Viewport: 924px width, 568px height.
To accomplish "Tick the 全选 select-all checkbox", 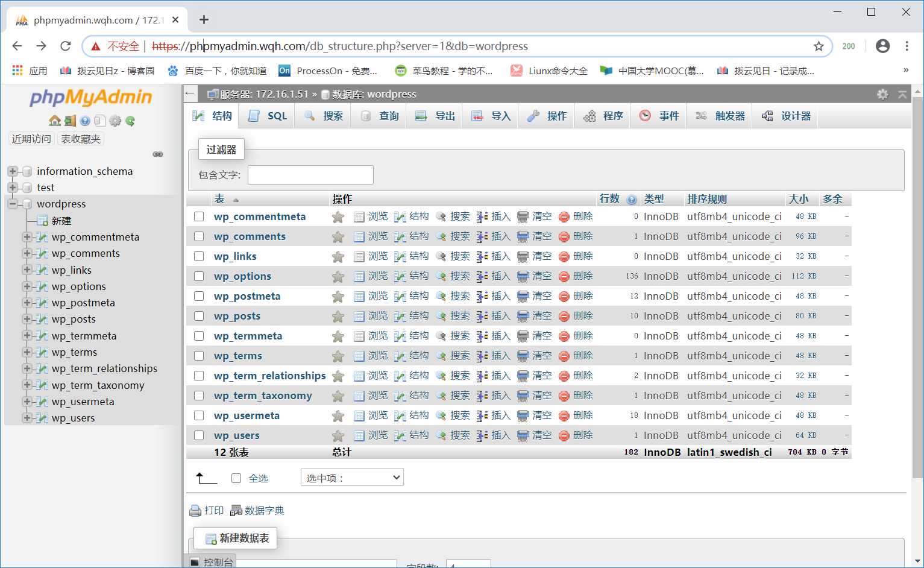I will point(236,478).
